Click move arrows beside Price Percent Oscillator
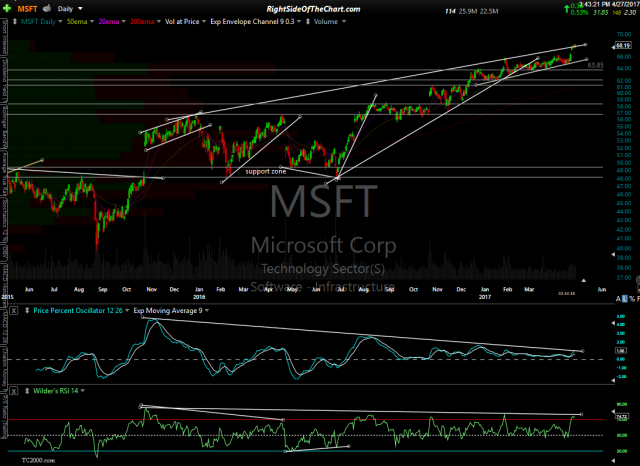Screen dimensions: 640x466 pyautogui.click(x=27, y=311)
